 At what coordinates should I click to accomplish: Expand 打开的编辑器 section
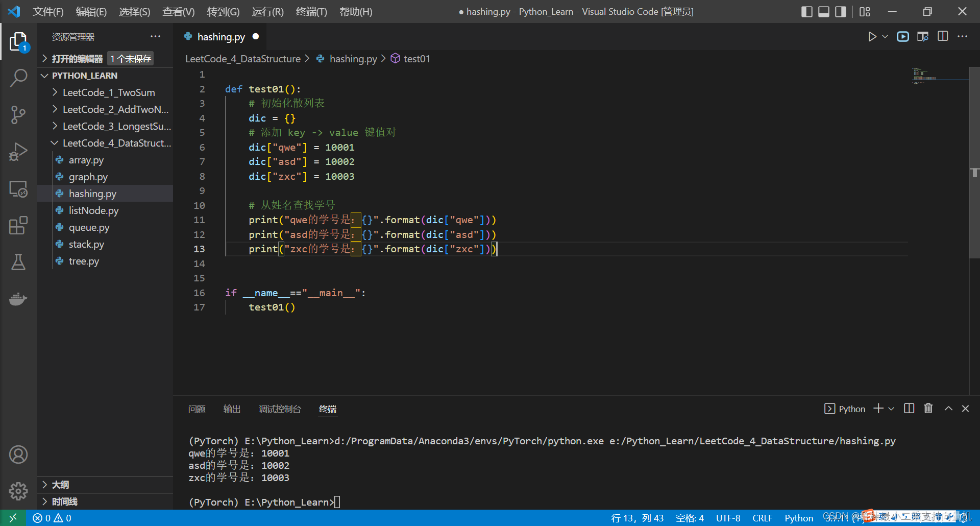click(x=105, y=59)
